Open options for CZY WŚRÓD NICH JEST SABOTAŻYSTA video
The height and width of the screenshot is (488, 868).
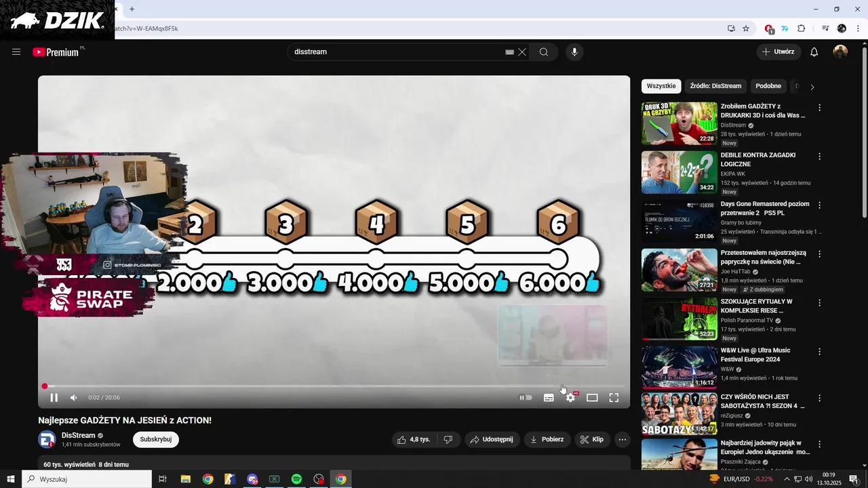click(819, 399)
